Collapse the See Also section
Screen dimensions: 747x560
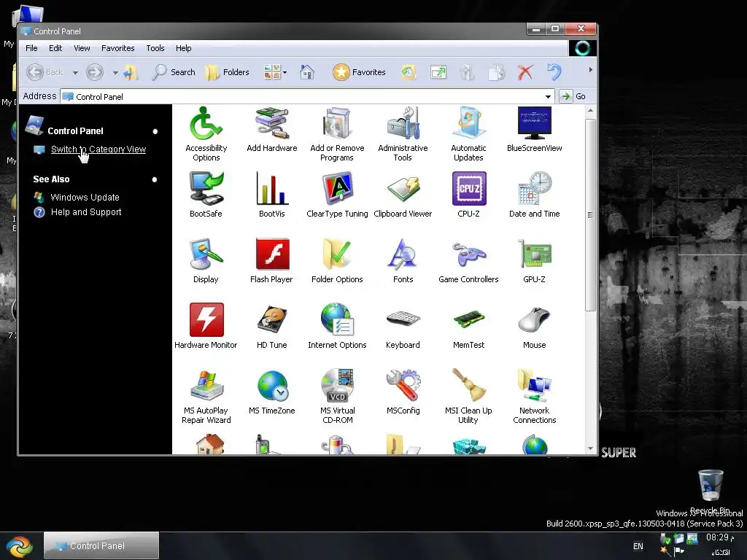pos(155,179)
